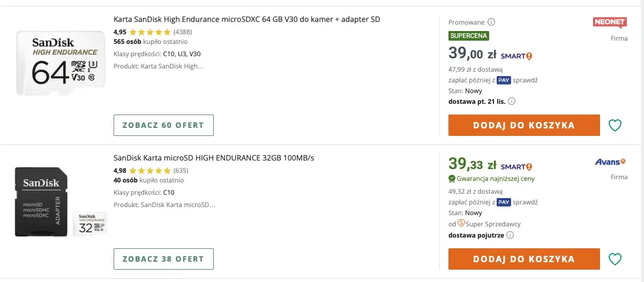
Task: Click PAY logo in first offer
Action: click(x=503, y=80)
